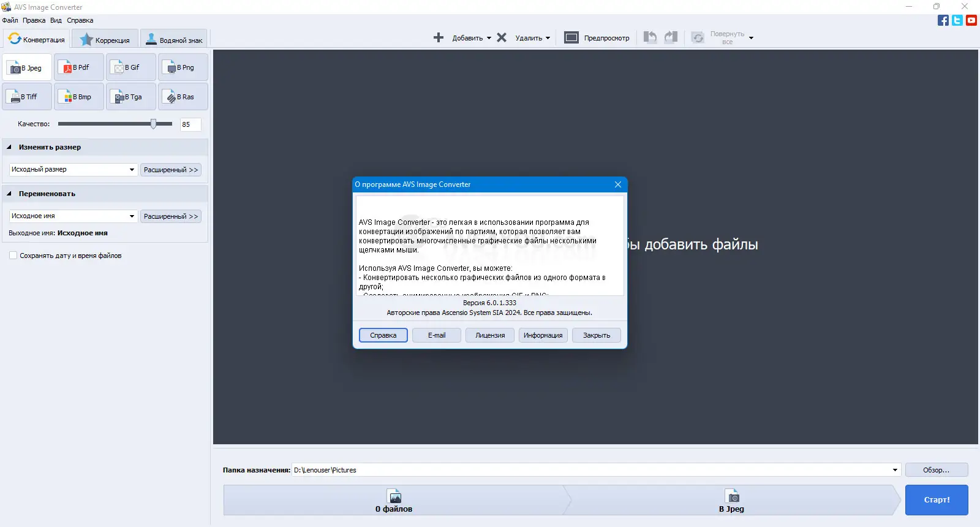Image resolution: width=980 pixels, height=527 pixels.
Task: Open the 'Исходный размер' dropdown
Action: coord(73,170)
